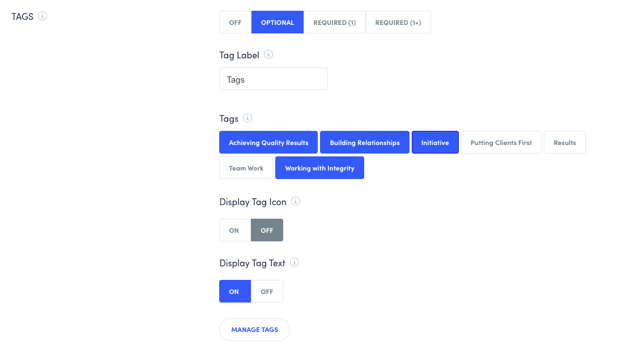Deselect the Achieving Quality Results tag
The image size is (644, 349).
268,143
